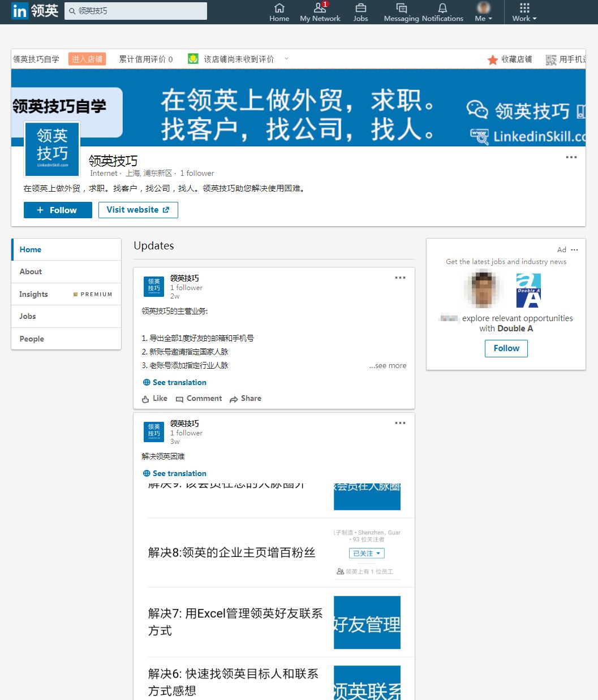Select the Home sidebar tab
This screenshot has height=700, width=598.
(66, 249)
